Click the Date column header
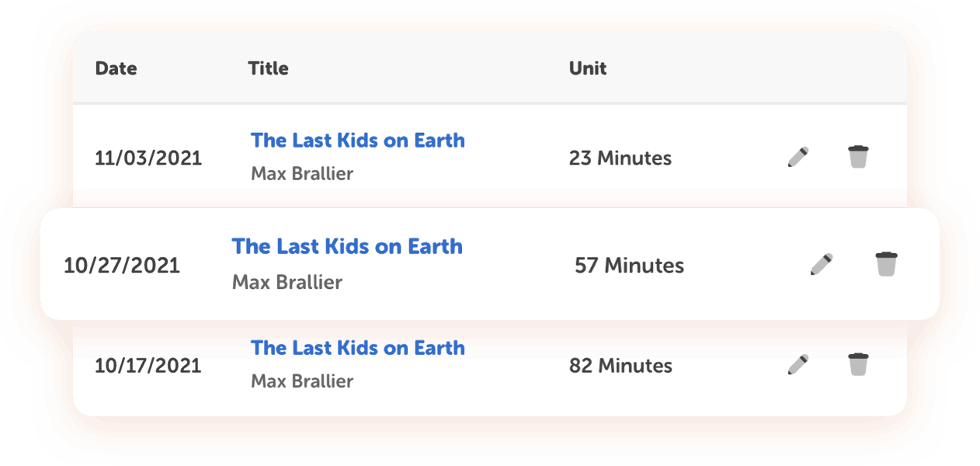 pyautogui.click(x=116, y=68)
